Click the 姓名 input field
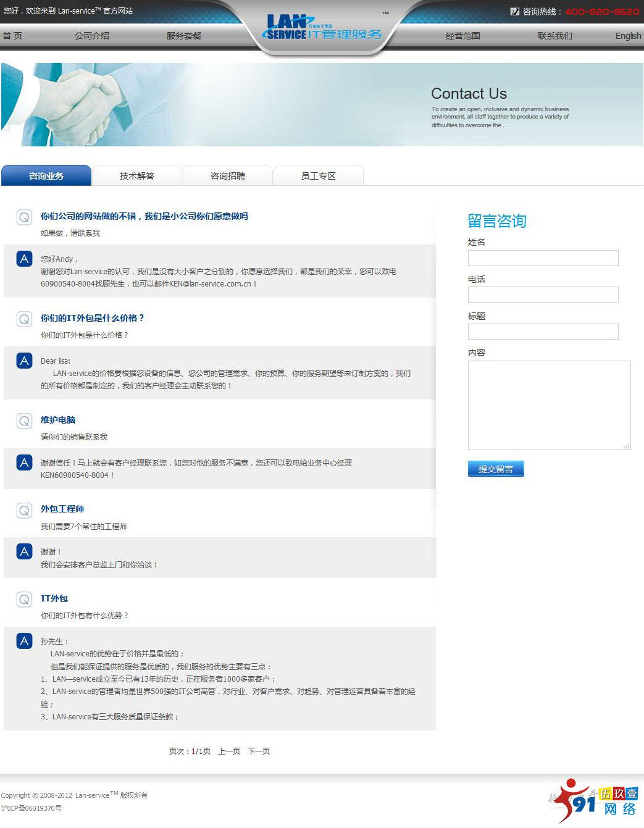 [543, 258]
